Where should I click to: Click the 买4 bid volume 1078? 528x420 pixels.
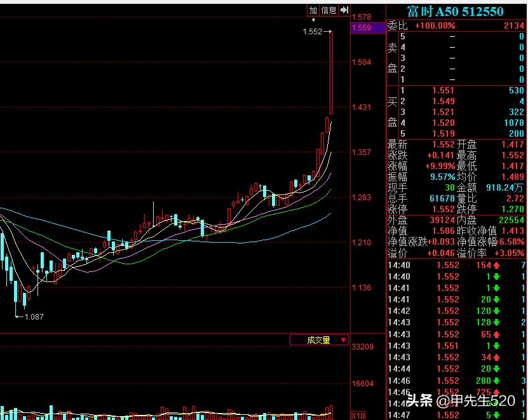pyautogui.click(x=514, y=123)
